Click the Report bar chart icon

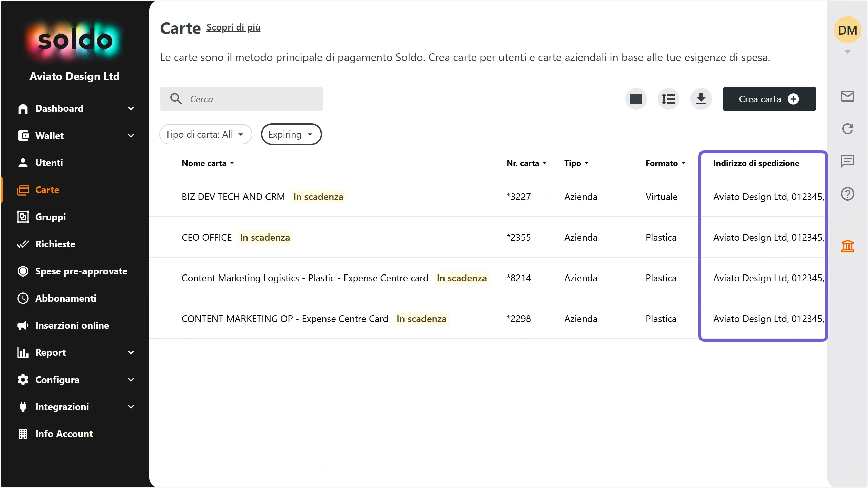[x=23, y=352]
